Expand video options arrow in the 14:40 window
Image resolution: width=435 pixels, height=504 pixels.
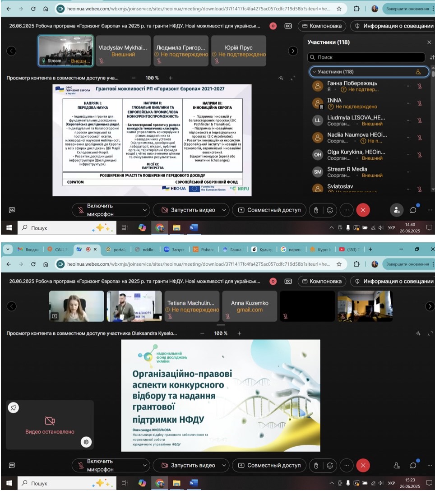tap(224, 210)
